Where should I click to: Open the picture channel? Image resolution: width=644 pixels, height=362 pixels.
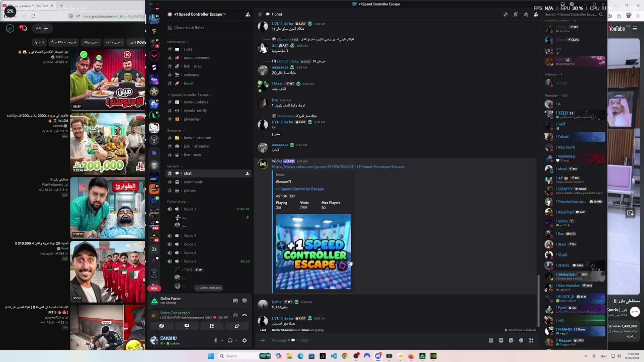point(208,191)
